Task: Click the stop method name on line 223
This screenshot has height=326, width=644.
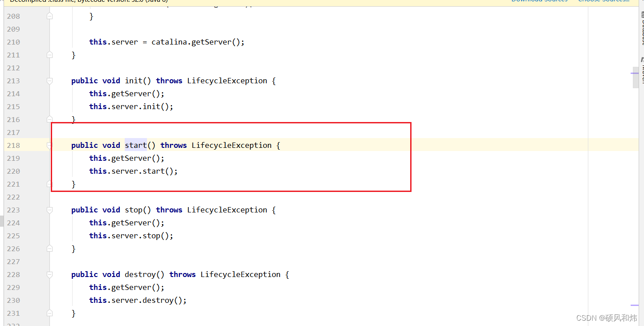Action: [134, 210]
